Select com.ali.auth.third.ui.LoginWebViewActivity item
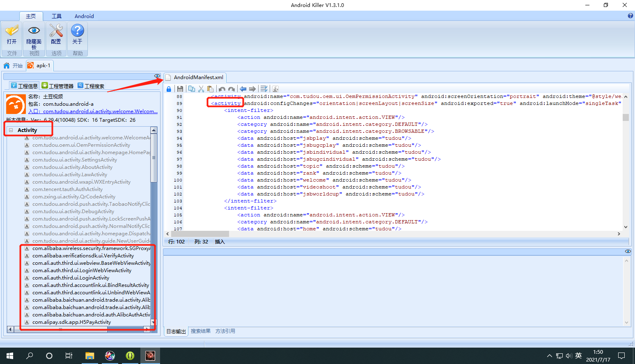This screenshot has width=635, height=364. click(82, 271)
